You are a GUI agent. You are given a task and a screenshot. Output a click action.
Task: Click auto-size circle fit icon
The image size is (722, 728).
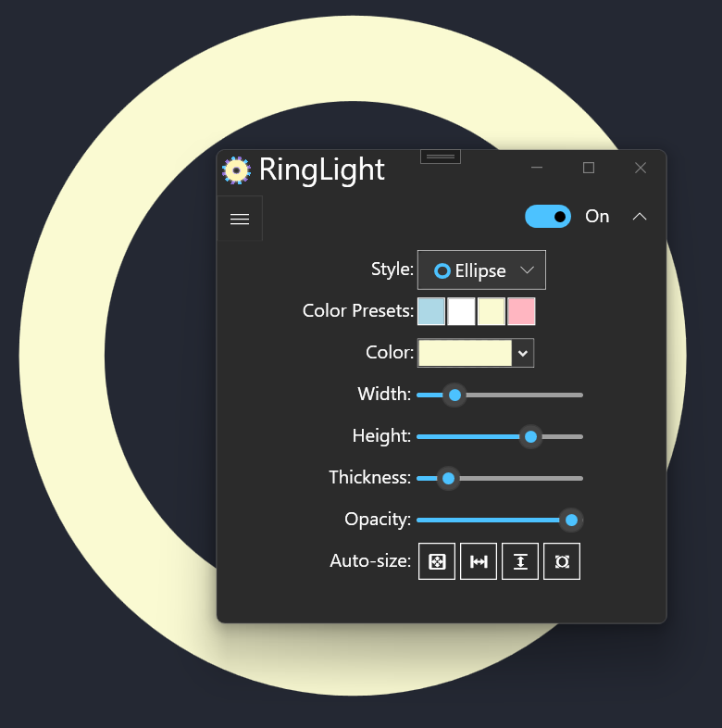tap(562, 561)
